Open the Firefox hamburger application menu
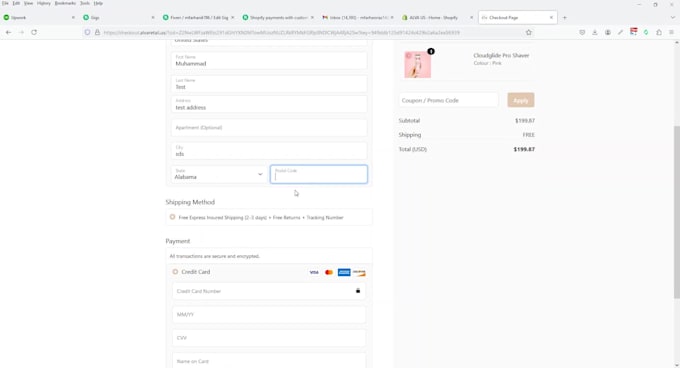680x368 pixels. click(671, 33)
